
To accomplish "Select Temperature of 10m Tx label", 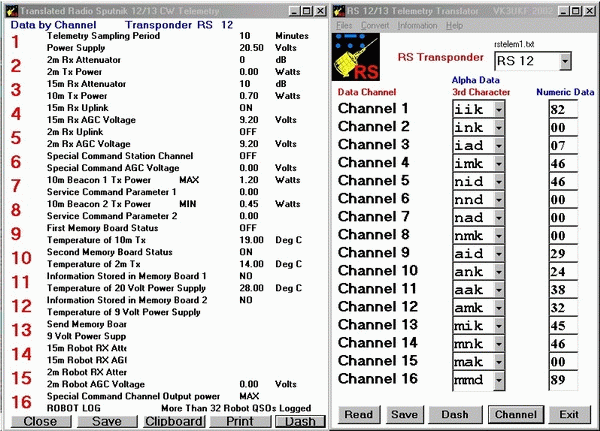I will coord(96,240).
